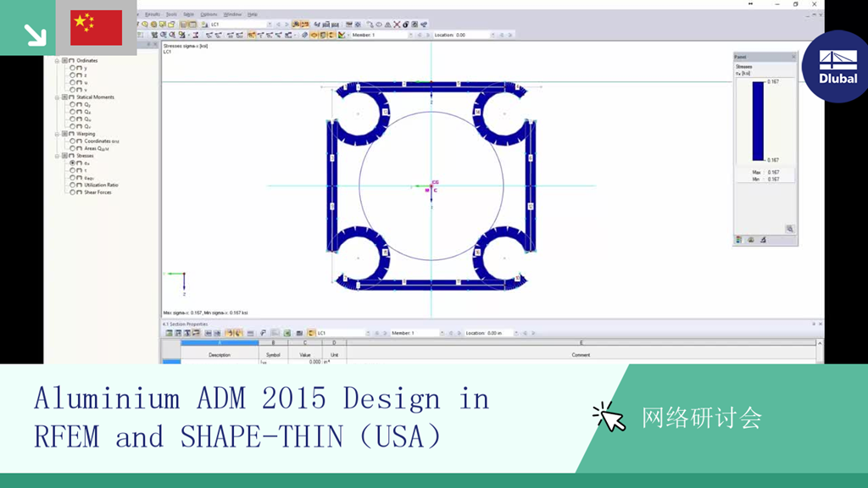This screenshot has width=868, height=488.
Task: Close the Stresses Panel
Action: pyautogui.click(x=793, y=57)
